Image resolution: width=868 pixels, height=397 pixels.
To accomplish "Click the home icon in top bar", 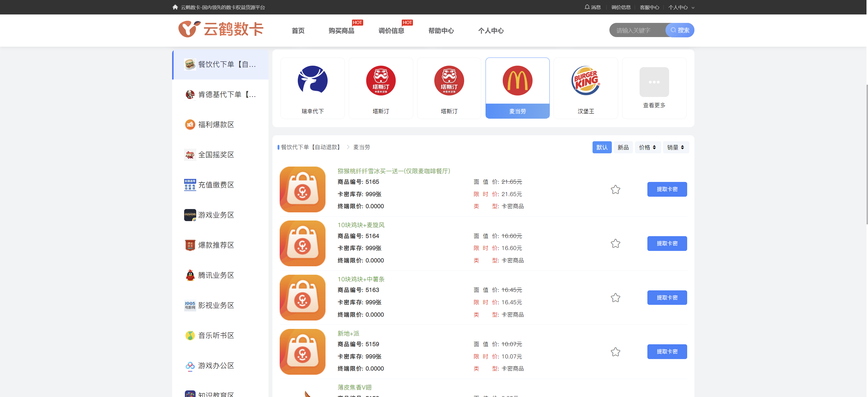I will click(175, 7).
